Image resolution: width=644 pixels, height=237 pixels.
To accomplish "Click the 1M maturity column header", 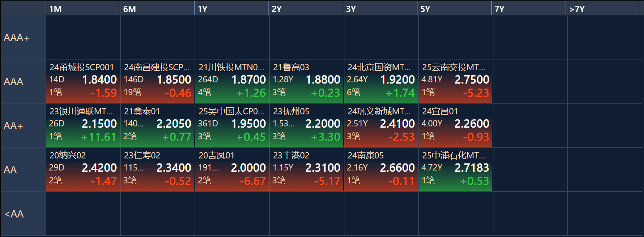I will (83, 9).
